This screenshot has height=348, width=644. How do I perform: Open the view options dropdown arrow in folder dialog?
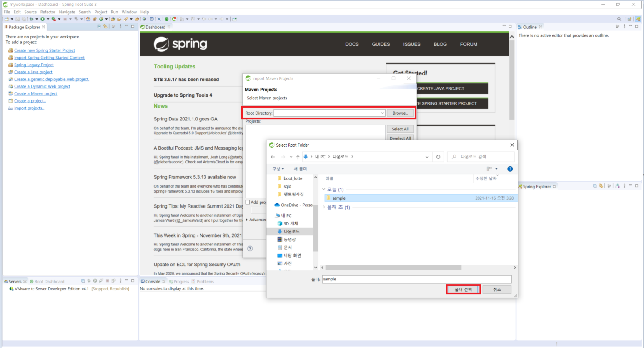pos(496,169)
